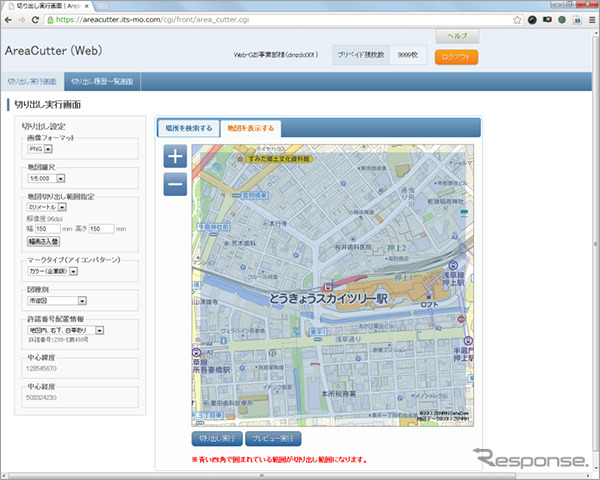Go back in the browser
600x480 pixels.
pyautogui.click(x=8, y=20)
